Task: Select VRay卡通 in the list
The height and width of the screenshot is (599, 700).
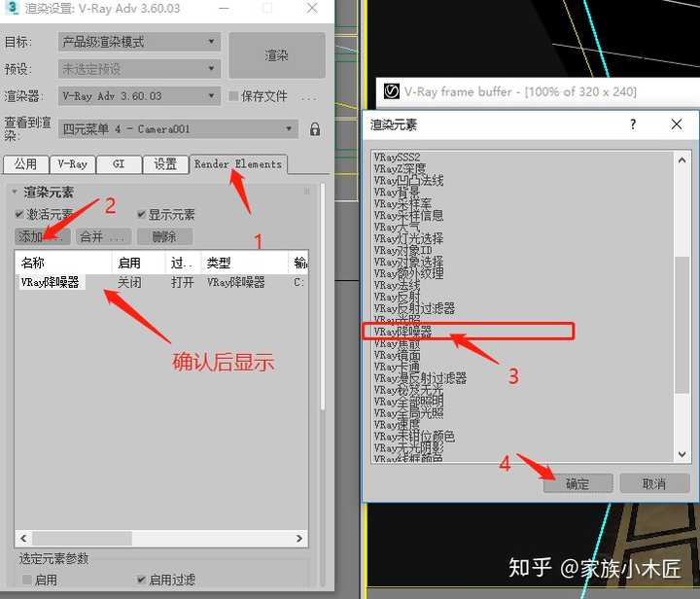Action: tap(397, 367)
